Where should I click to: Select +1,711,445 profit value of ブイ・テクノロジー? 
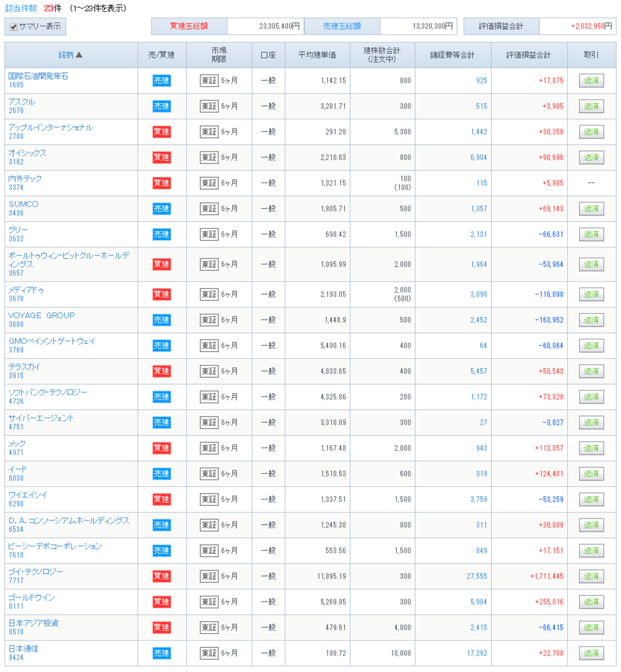(x=546, y=576)
